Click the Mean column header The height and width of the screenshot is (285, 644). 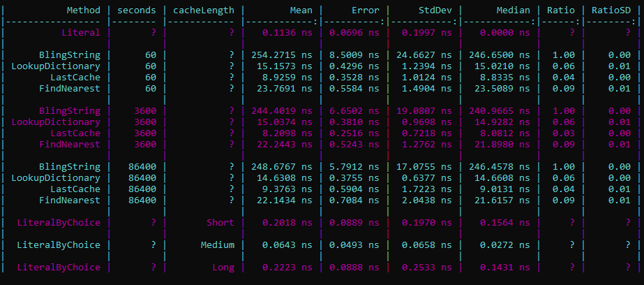coord(301,10)
